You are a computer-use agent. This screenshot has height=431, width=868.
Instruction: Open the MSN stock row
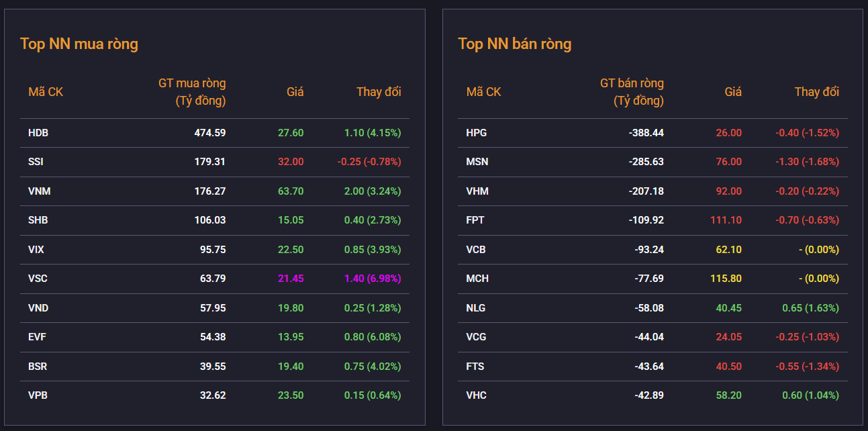click(653, 162)
